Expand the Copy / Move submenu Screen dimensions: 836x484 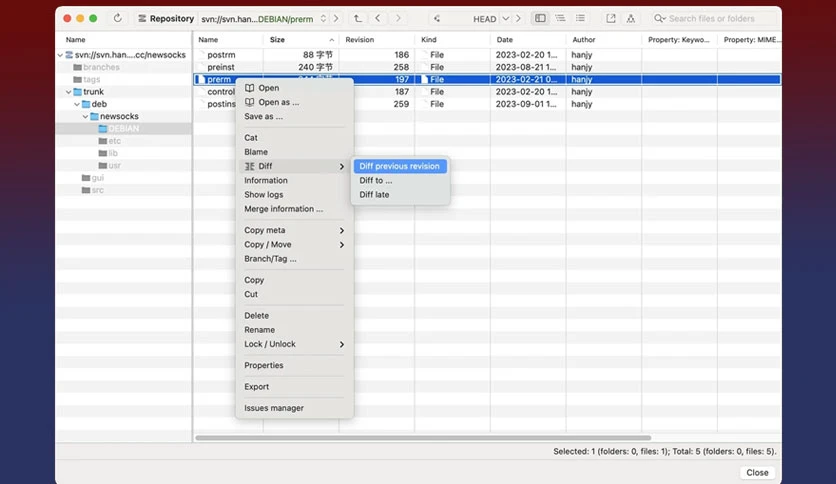click(294, 245)
